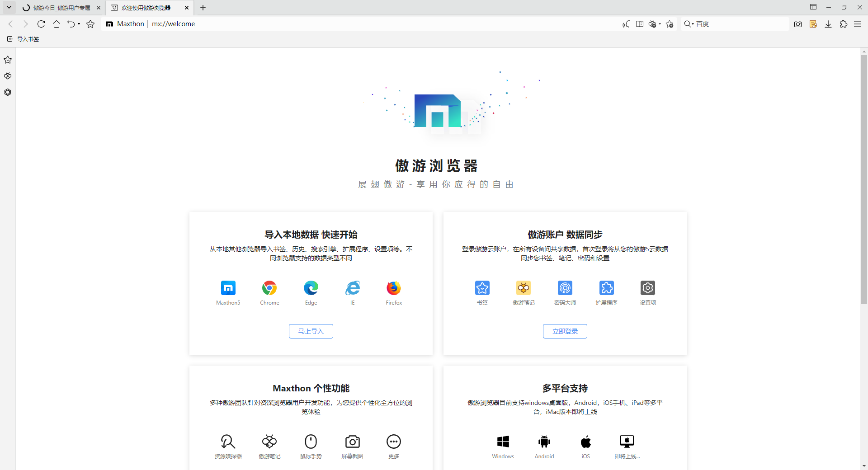Screen dimensions: 868x470
Task: Click the 鼠标手势 feature icon
Action: pyautogui.click(x=311, y=442)
